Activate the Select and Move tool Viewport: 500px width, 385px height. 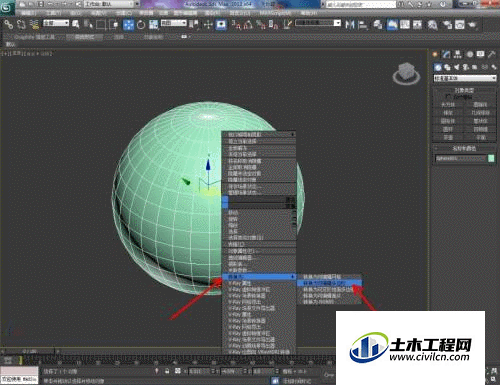[x=128, y=25]
